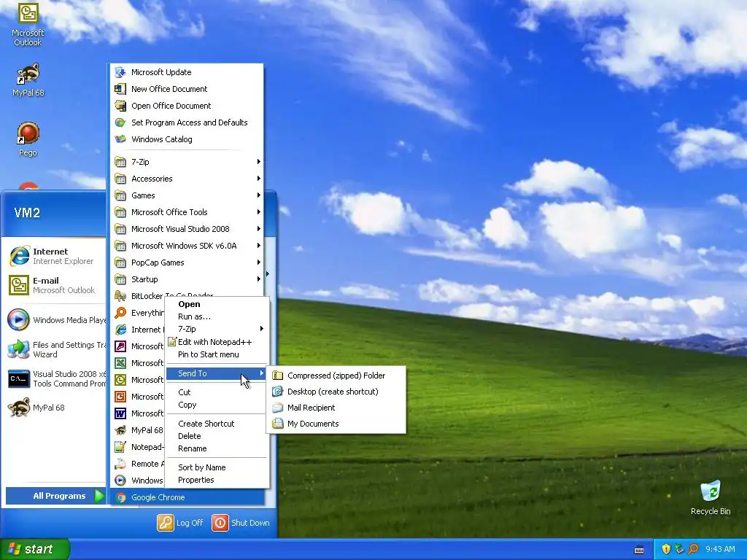Expand Microsoft Windows SDK v6.0A submenu
The image size is (747, 560).
pyautogui.click(x=187, y=246)
